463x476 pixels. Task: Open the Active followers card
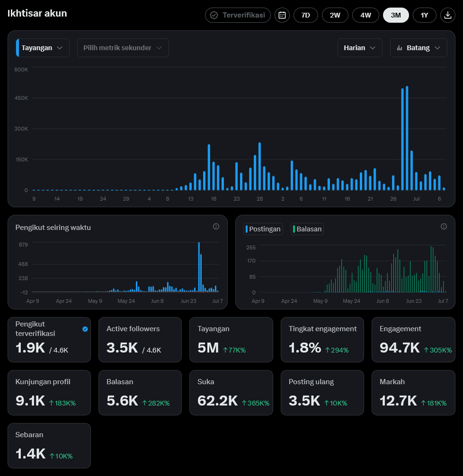click(140, 340)
